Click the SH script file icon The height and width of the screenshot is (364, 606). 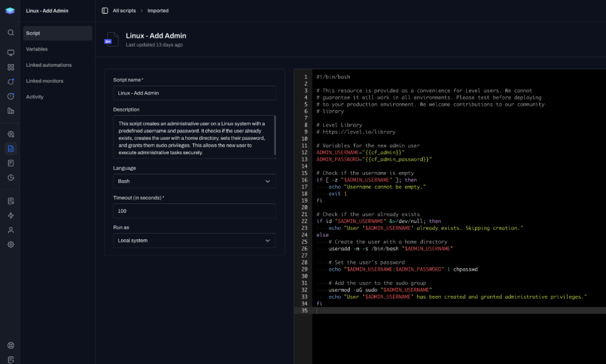pyautogui.click(x=111, y=40)
